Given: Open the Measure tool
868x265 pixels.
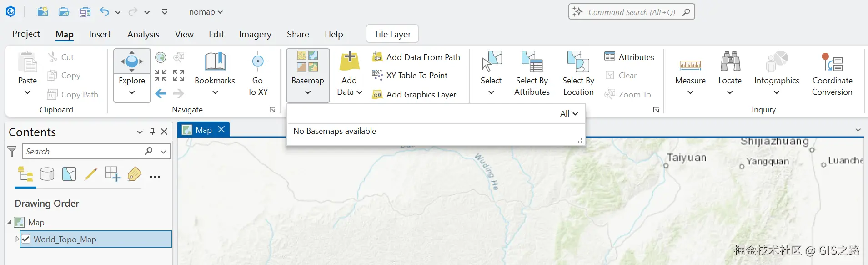Looking at the screenshot, I should pyautogui.click(x=690, y=73).
